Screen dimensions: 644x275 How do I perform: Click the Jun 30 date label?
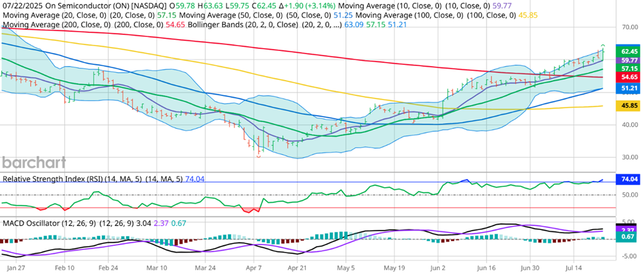pos(530,267)
